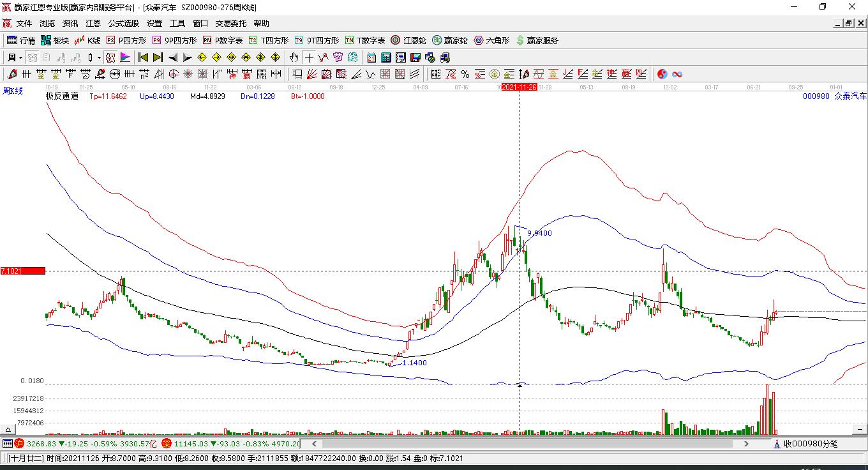
Task: Jump to the last bar
Action: click(158, 57)
